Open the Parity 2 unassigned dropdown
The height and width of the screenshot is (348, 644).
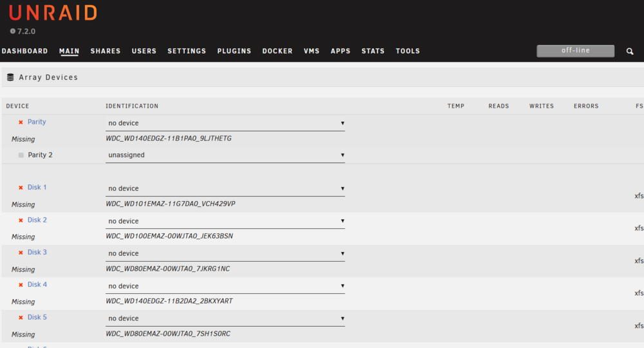pyautogui.click(x=225, y=155)
